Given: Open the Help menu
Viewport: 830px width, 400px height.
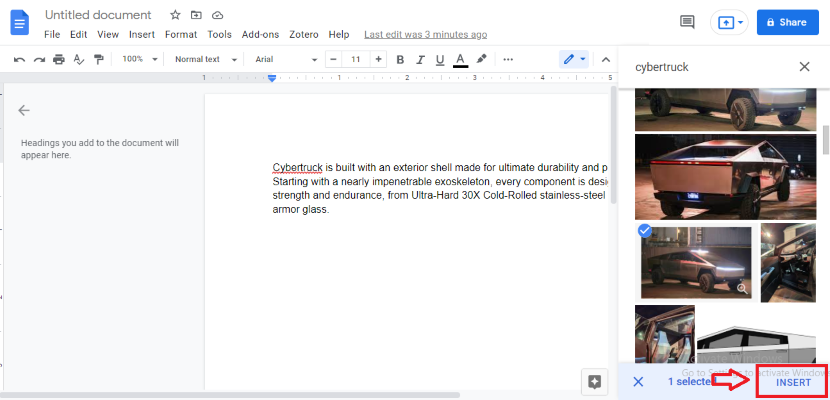Looking at the screenshot, I should 339,34.
